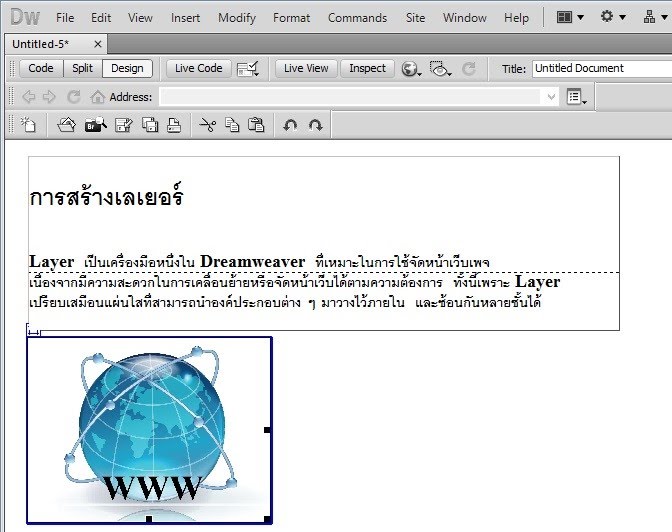Expand the Address field dropdown arrow
This screenshot has width=672, height=532.
pyautogui.click(x=551, y=97)
